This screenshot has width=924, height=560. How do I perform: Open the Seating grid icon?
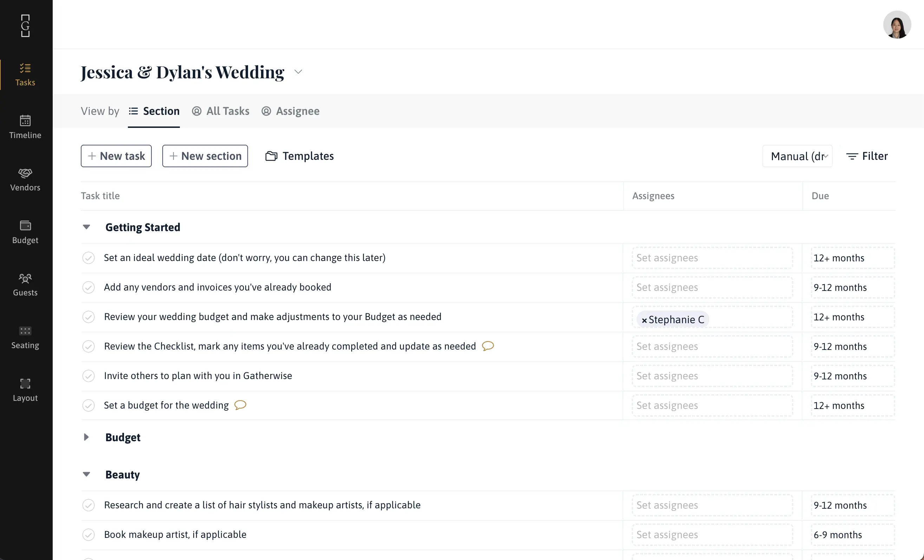coord(25,331)
